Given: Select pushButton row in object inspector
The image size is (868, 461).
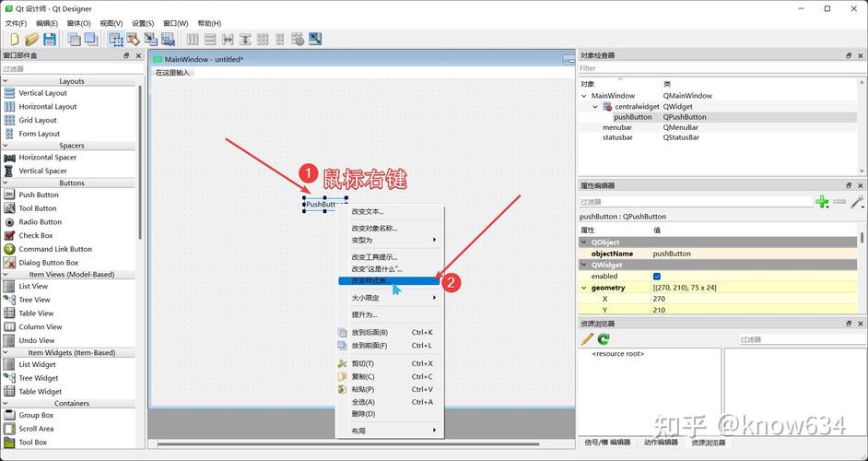Looking at the screenshot, I should (x=719, y=117).
